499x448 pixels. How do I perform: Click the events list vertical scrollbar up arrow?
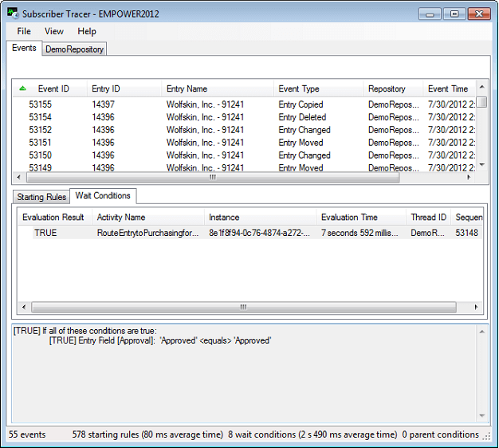click(x=481, y=87)
